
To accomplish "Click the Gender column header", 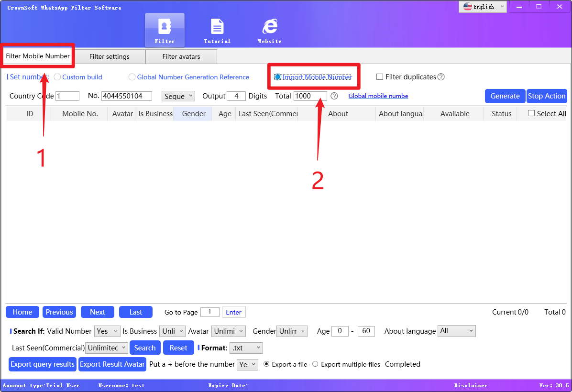I will (x=194, y=114).
